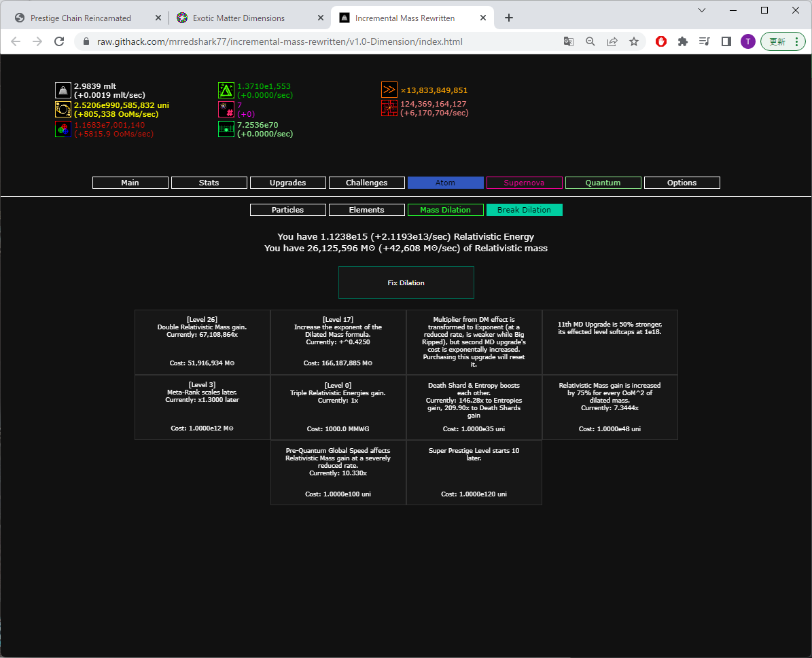
Task: Open the media control icon
Action: click(704, 41)
